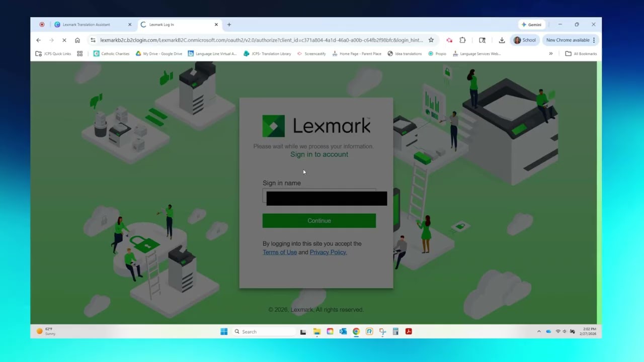The height and width of the screenshot is (362, 644).
Task: Open Language Line Virtual bookmark
Action: coord(212,54)
